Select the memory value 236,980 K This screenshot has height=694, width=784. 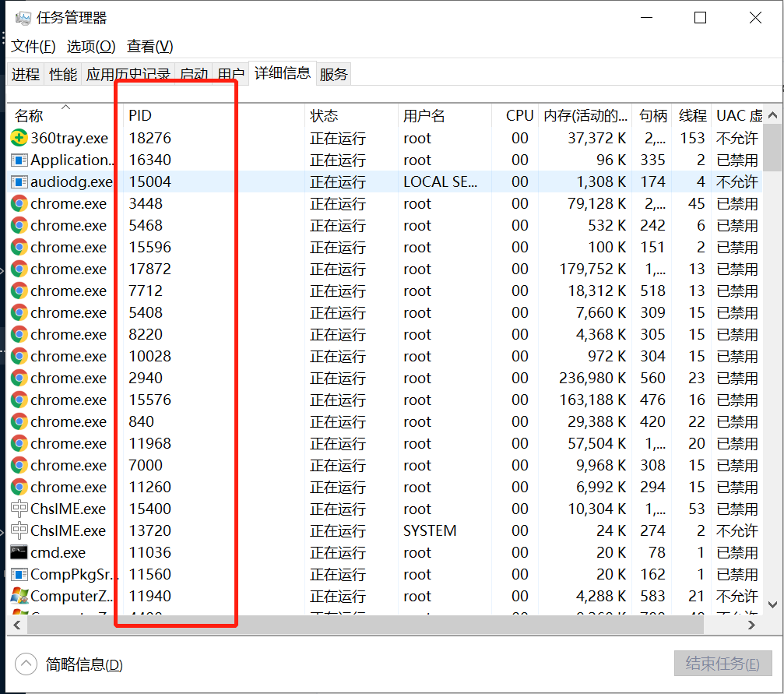click(592, 379)
